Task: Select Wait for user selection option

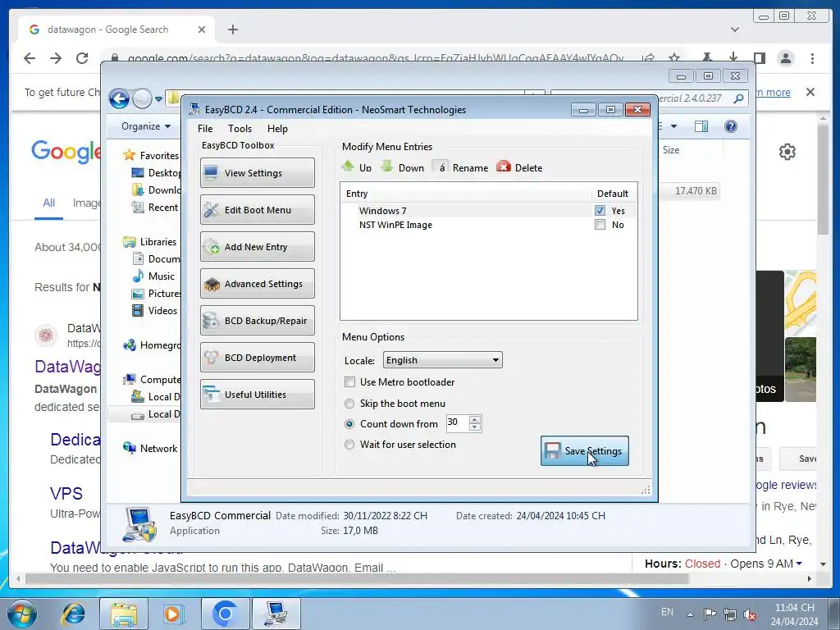Action: coord(349,444)
